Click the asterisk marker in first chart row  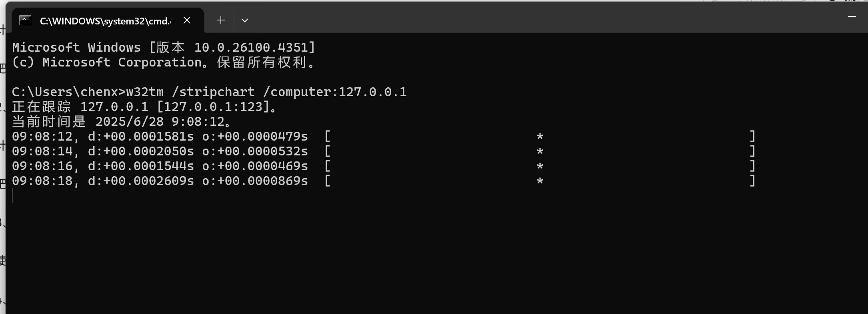540,137
